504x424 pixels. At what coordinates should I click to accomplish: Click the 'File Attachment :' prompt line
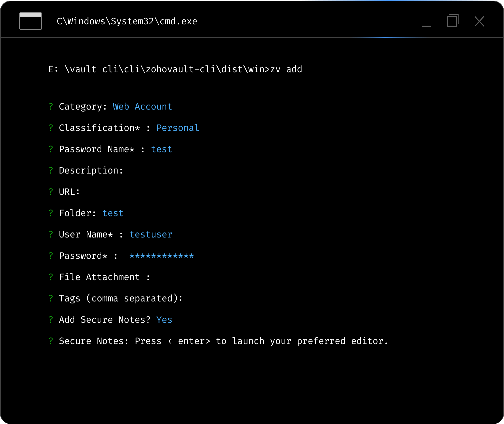[x=99, y=277]
